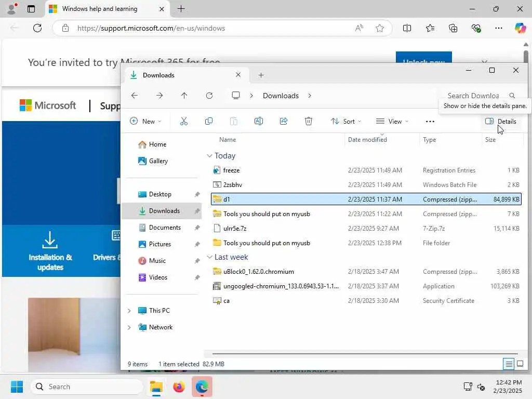Screen dimensions: 532x399
Task: Open See more options (three dots) in Explorer
Action: pos(430,122)
